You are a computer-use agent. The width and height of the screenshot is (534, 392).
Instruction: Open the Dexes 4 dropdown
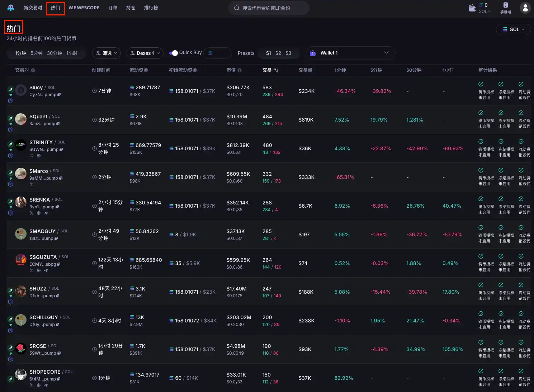click(145, 53)
